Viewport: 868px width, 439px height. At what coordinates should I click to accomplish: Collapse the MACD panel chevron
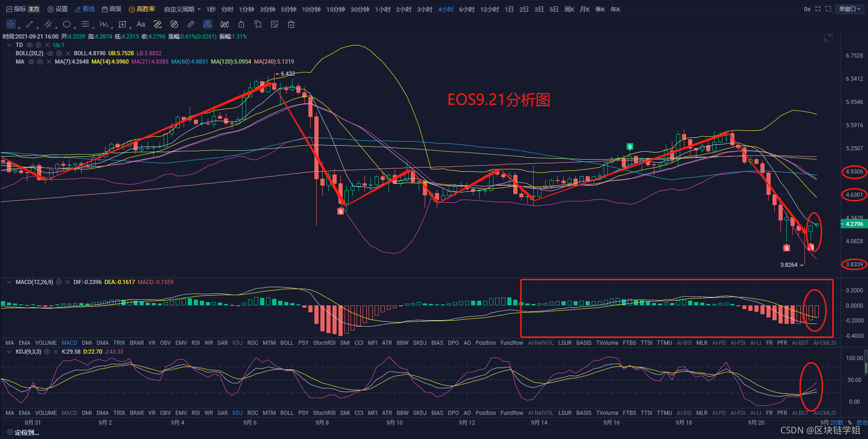click(9, 282)
